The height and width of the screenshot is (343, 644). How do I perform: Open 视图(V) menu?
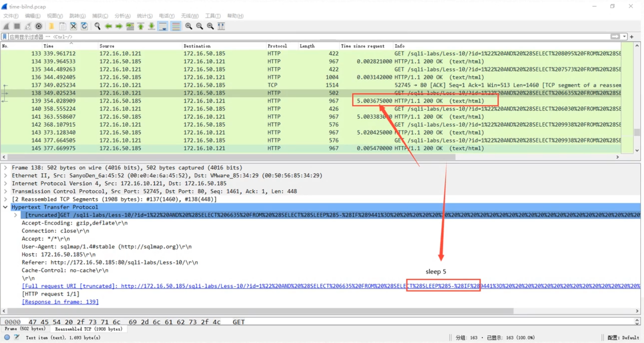coord(55,16)
